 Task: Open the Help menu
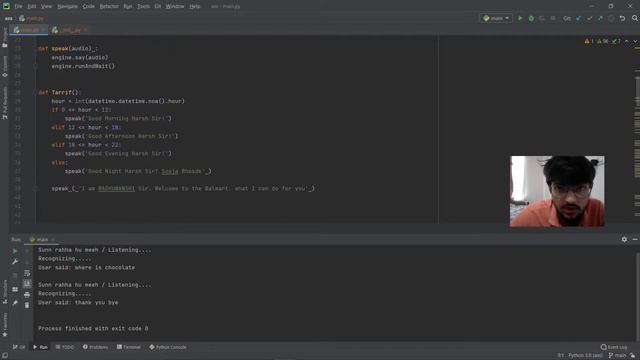point(195,7)
